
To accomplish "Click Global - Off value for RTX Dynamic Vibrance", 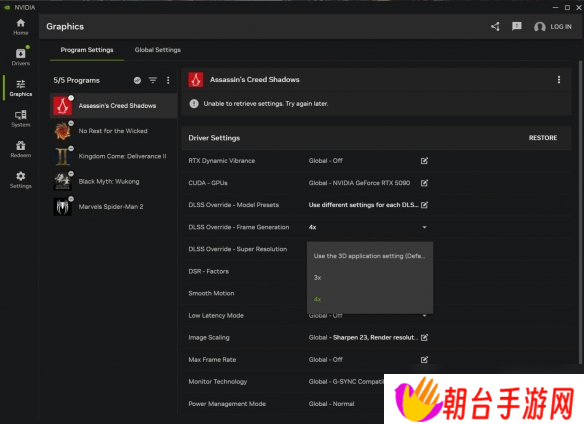I will pyautogui.click(x=326, y=161).
